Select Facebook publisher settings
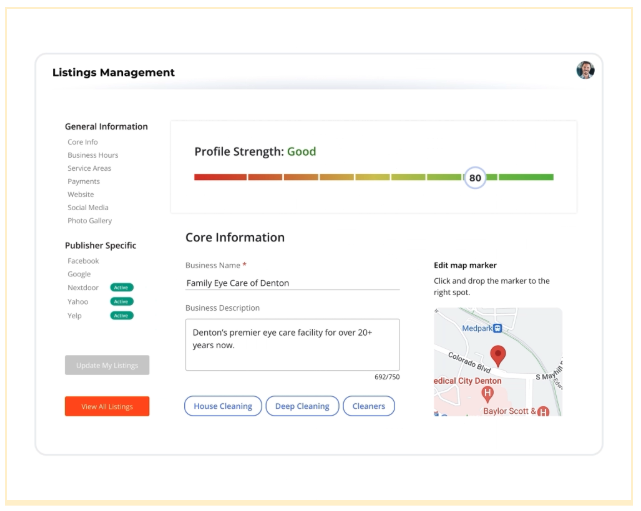The image size is (641, 511). click(83, 261)
